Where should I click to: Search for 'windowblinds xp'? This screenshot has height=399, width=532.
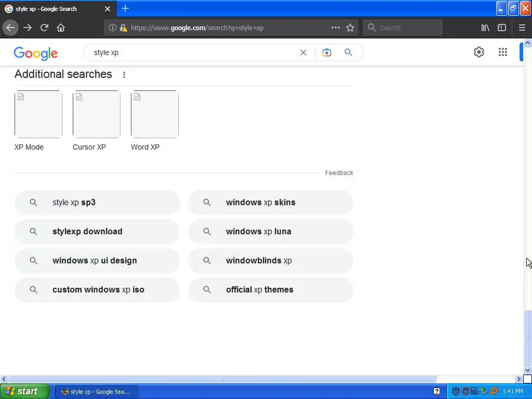tap(271, 261)
